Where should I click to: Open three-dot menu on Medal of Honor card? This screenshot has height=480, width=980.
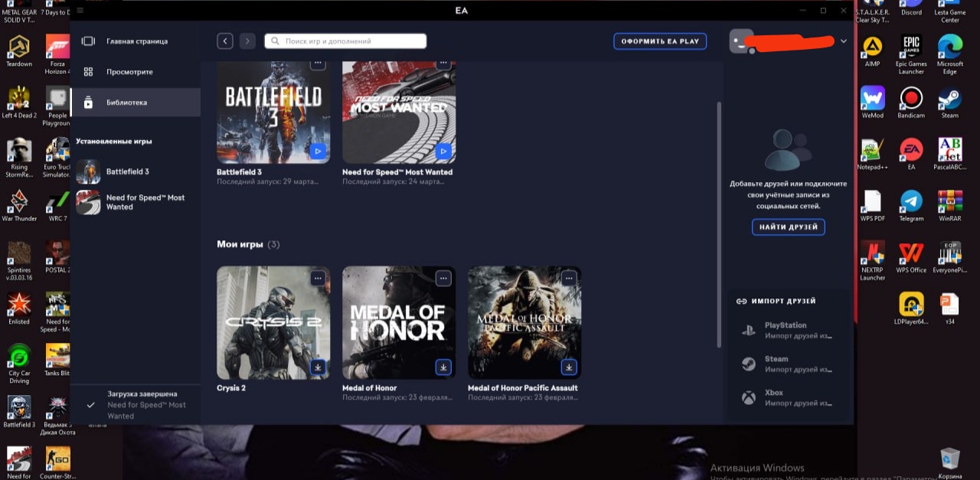(x=443, y=278)
